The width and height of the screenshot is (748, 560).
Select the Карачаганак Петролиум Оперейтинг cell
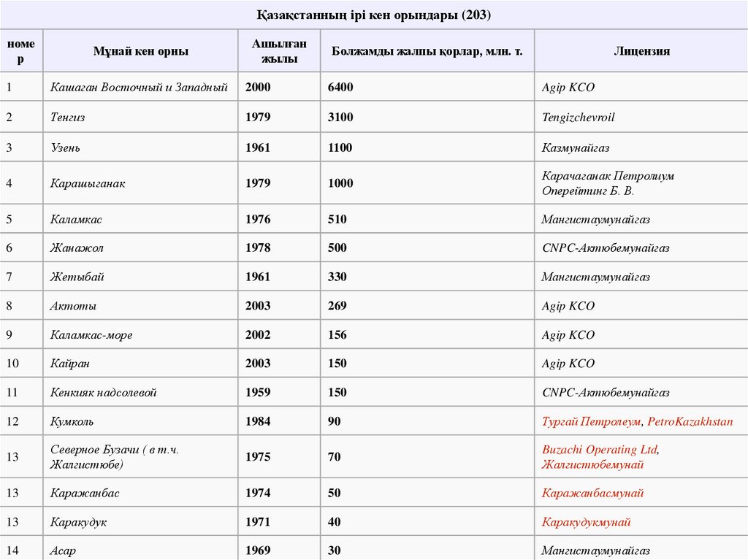click(608, 183)
